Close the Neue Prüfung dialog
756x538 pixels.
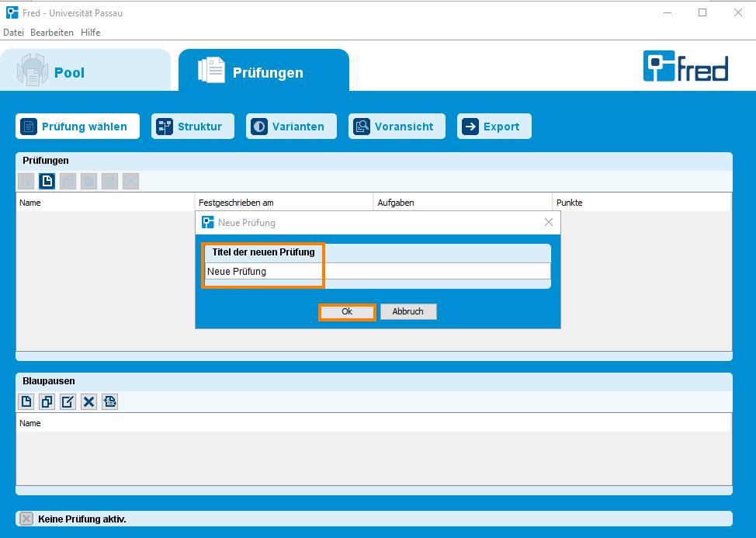coord(549,222)
